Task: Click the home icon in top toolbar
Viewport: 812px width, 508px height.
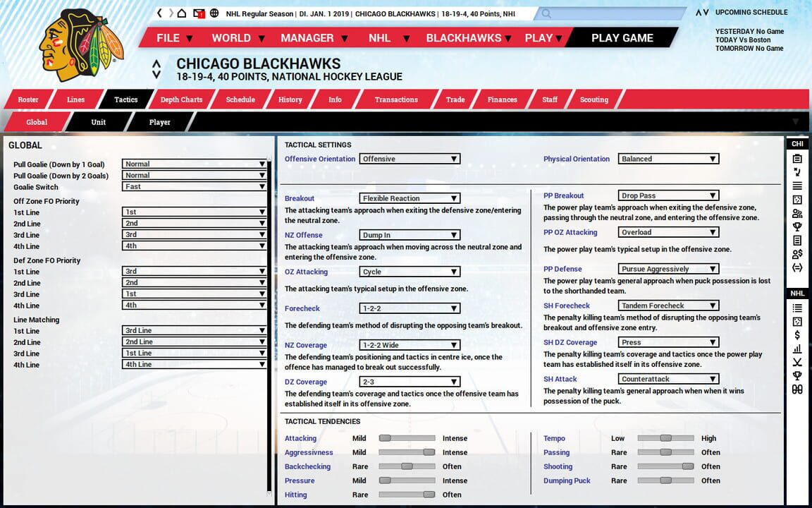Action: 182,13
